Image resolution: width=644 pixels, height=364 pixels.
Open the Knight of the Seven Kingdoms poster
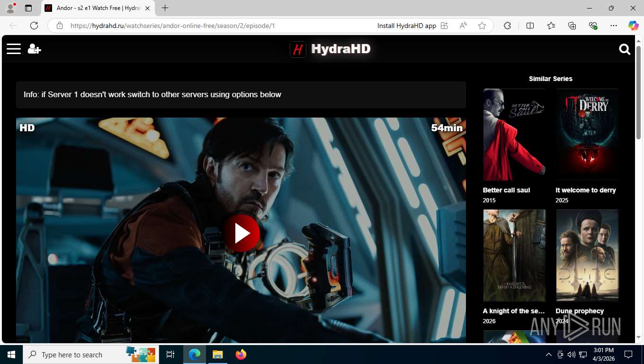[514, 255]
